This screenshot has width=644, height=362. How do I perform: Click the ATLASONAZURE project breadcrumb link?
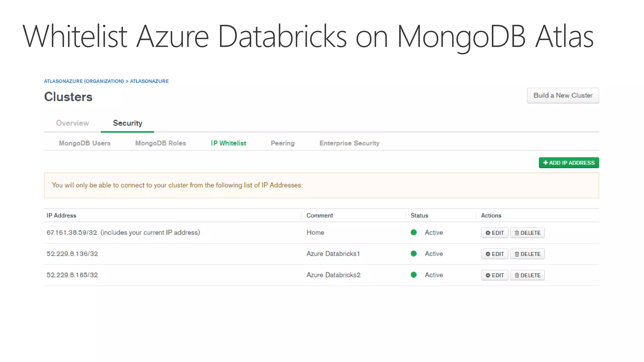pos(149,81)
